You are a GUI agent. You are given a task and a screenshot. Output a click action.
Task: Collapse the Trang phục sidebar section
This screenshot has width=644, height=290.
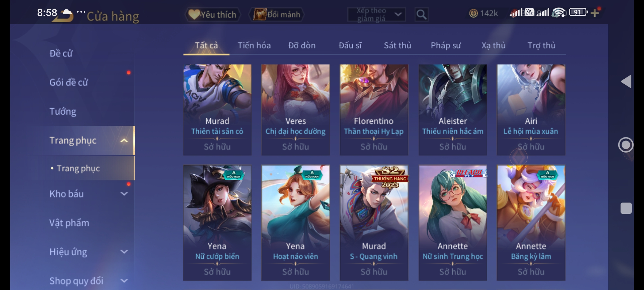(x=124, y=140)
